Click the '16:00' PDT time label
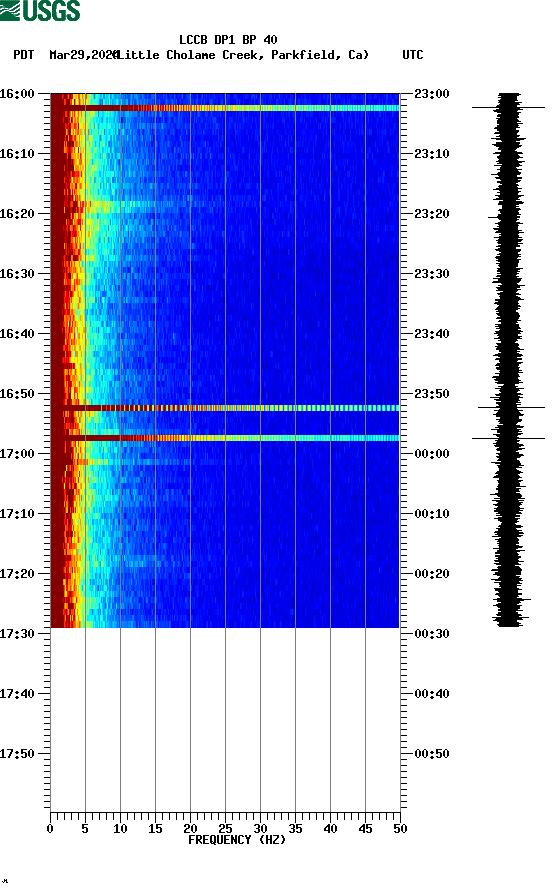Screen dimensions: 552x892 click(17, 94)
